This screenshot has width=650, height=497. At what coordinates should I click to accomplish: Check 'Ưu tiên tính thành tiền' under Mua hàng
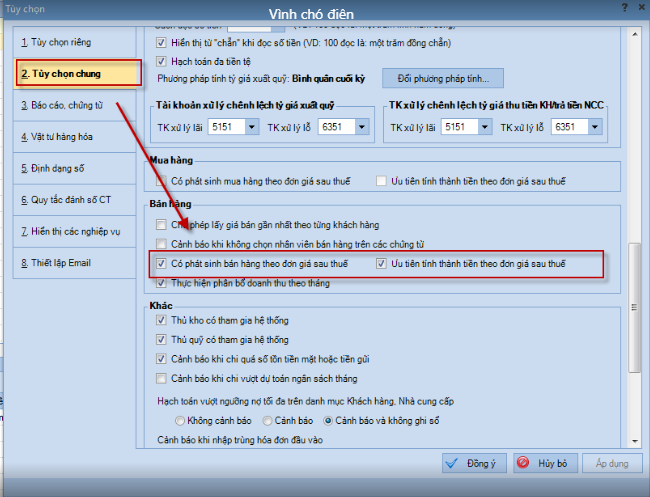381,181
